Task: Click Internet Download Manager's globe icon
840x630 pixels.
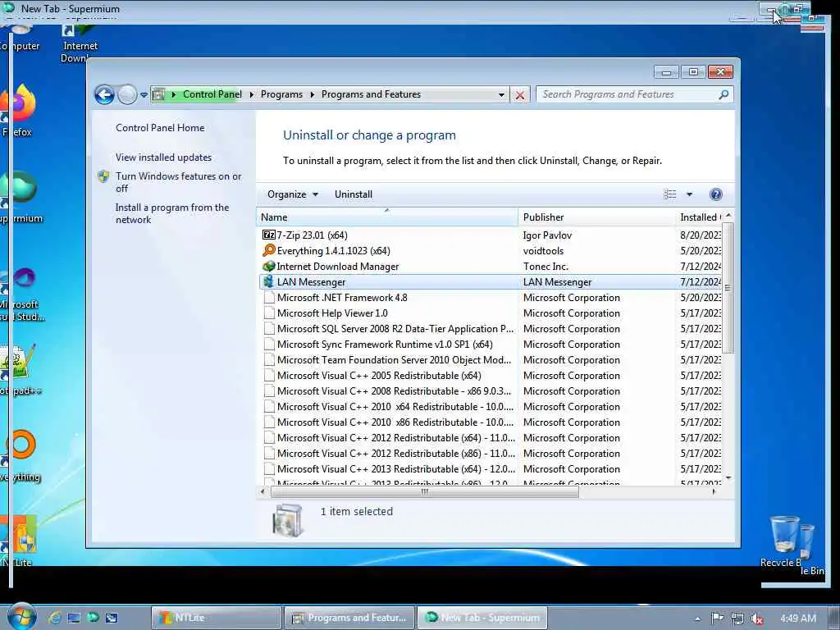Action: [x=268, y=266]
